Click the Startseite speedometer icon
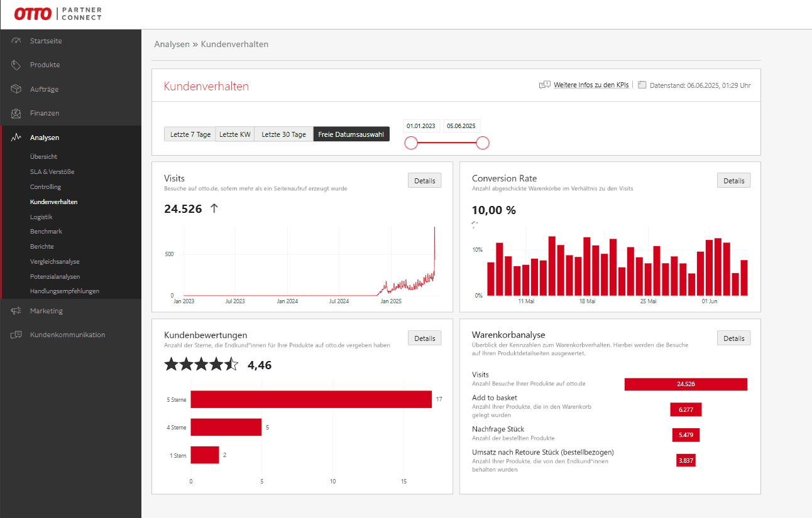The image size is (812, 518). point(16,41)
